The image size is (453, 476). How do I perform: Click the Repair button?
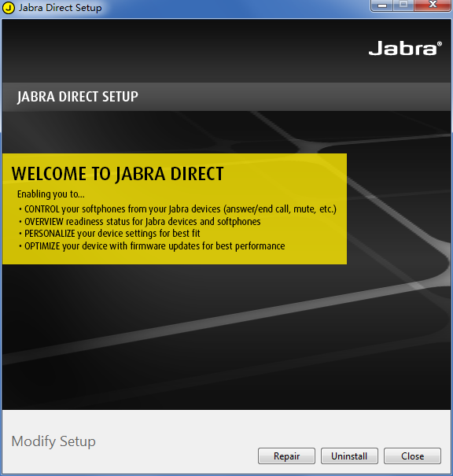(286, 456)
